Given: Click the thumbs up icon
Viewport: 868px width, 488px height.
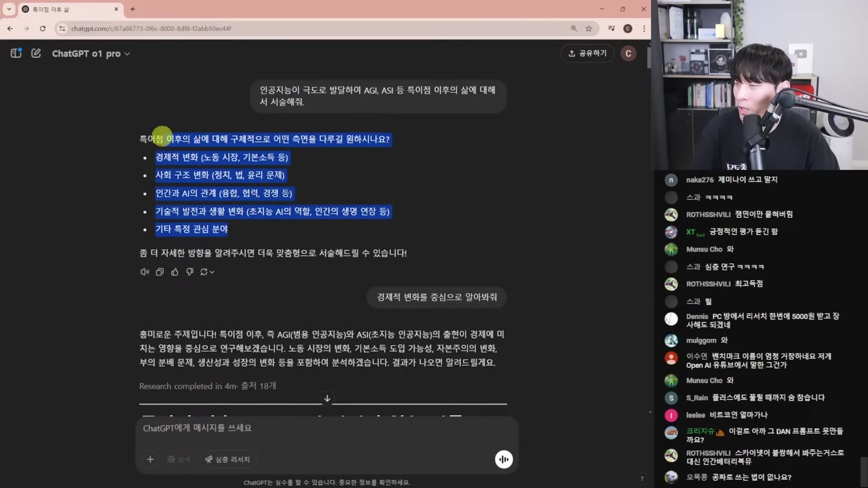Looking at the screenshot, I should pos(174,272).
